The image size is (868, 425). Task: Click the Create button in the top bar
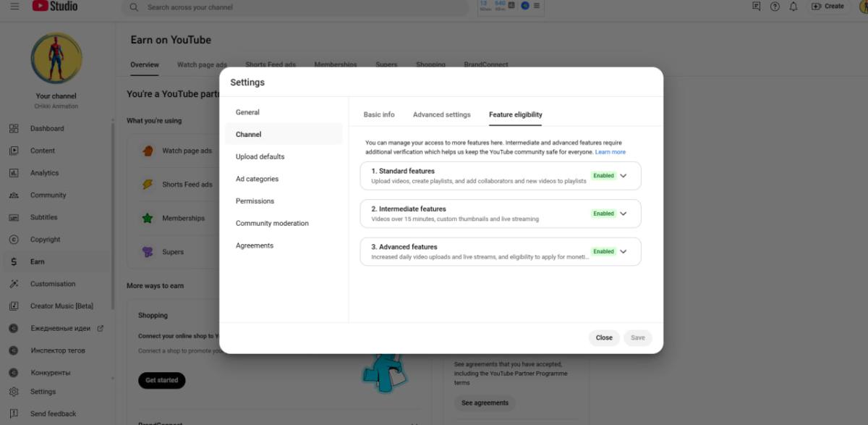click(827, 7)
